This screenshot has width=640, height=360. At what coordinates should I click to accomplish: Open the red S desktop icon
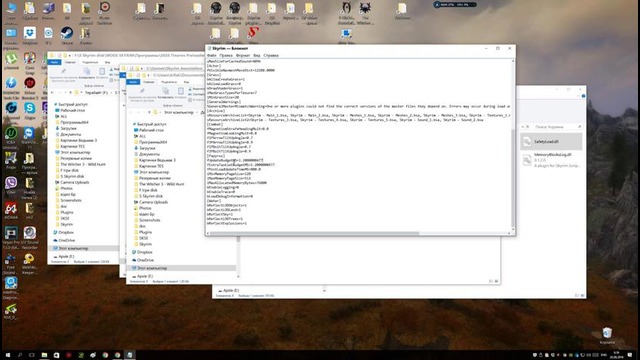[253, 34]
